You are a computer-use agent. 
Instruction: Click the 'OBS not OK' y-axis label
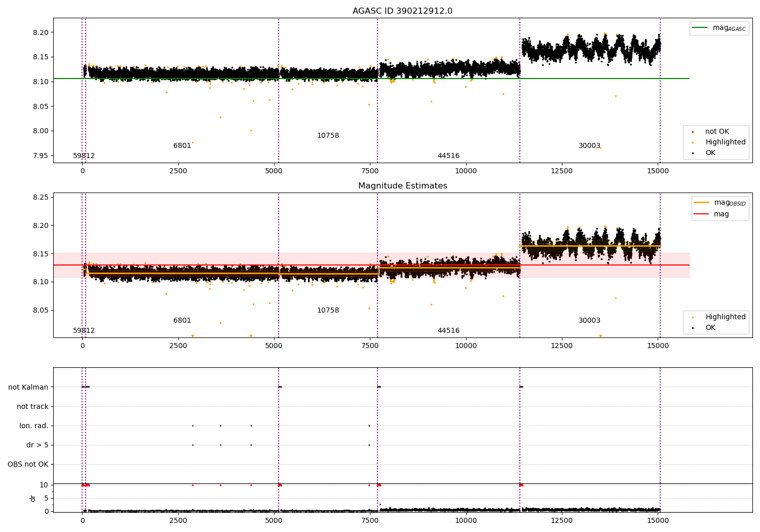28,464
